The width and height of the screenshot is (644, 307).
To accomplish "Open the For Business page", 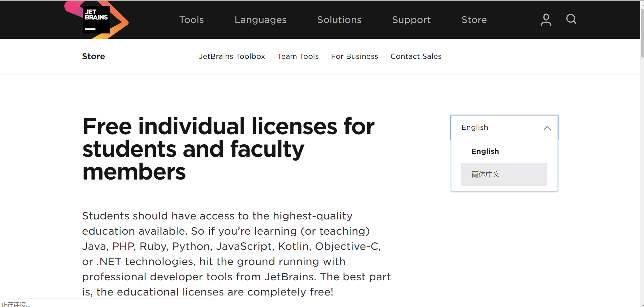I will click(354, 56).
